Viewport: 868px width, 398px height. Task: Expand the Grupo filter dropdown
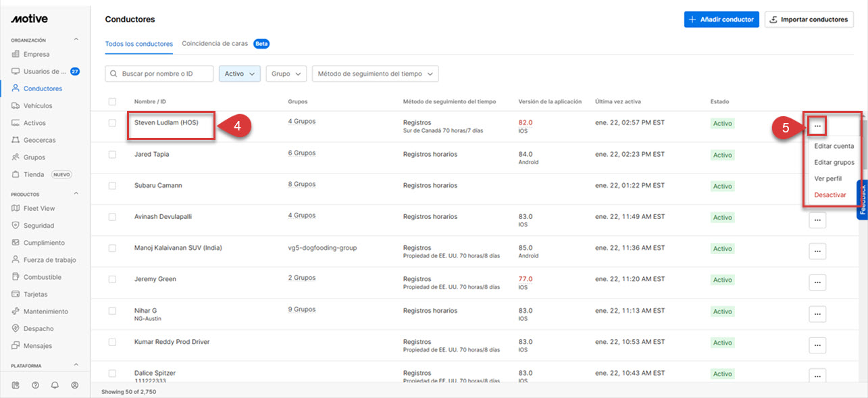286,74
